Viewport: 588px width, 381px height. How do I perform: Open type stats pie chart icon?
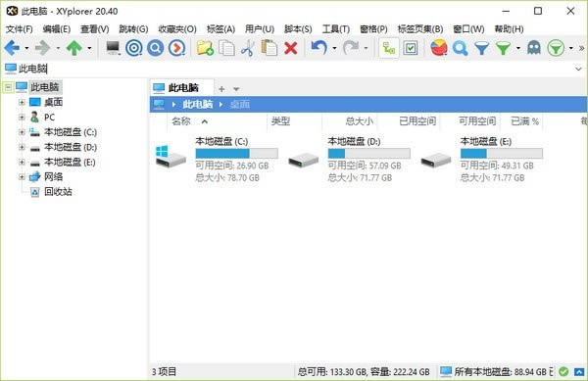(x=439, y=48)
